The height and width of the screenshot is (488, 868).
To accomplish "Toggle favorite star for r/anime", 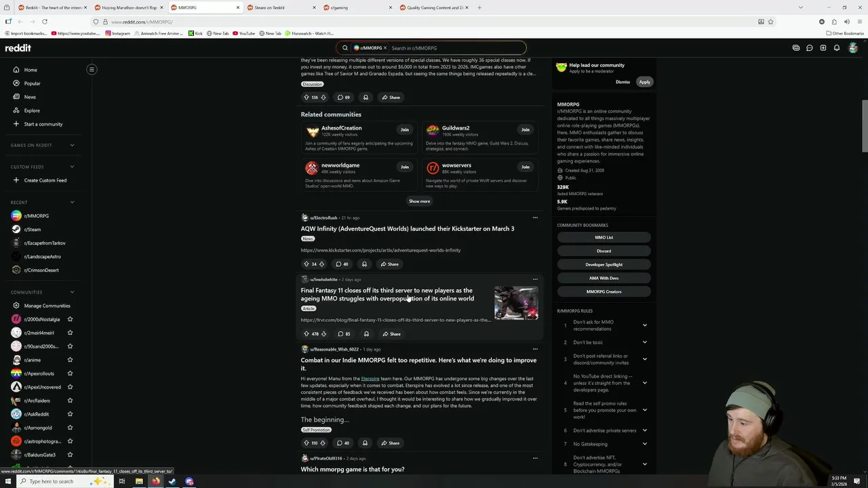I will pyautogui.click(x=70, y=360).
